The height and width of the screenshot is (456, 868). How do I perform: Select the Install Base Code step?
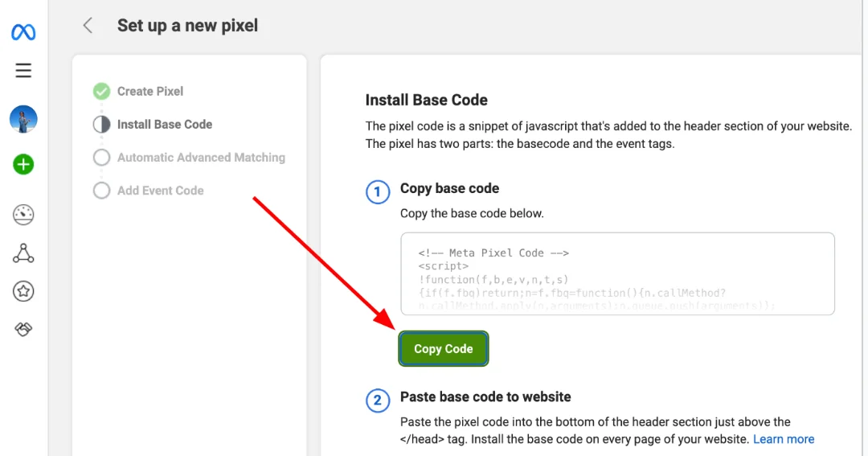click(165, 124)
